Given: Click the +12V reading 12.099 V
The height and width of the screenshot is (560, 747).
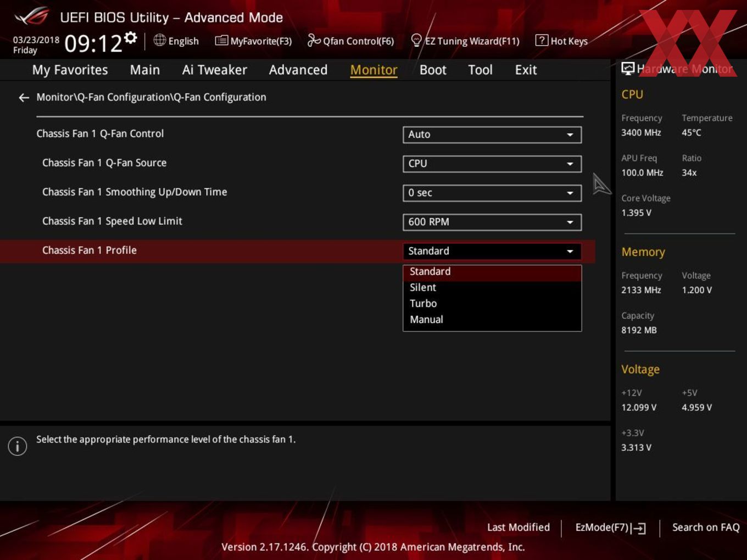Looking at the screenshot, I should coord(639,408).
